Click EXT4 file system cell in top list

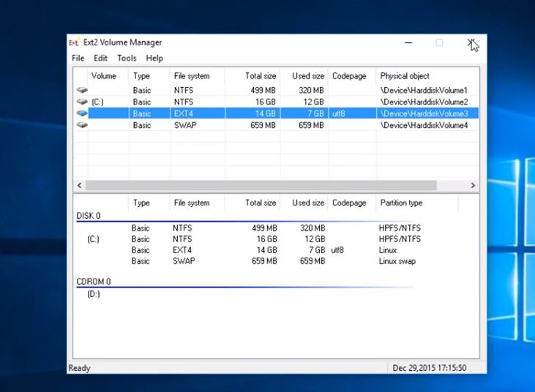184,113
